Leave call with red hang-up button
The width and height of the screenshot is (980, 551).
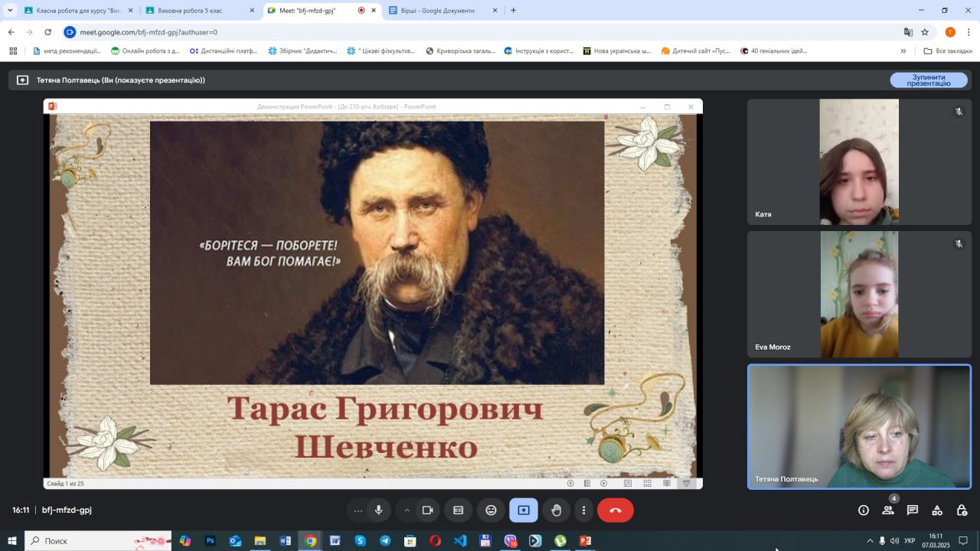(616, 510)
